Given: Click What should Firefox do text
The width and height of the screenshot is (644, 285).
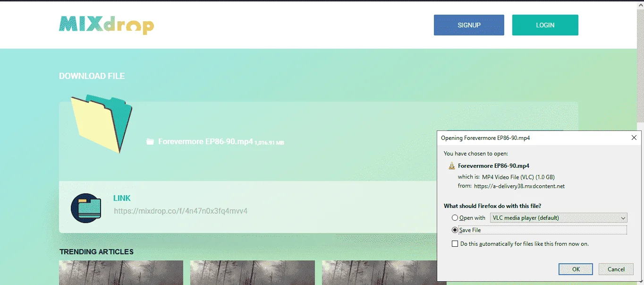Looking at the screenshot, I should click(x=492, y=206).
